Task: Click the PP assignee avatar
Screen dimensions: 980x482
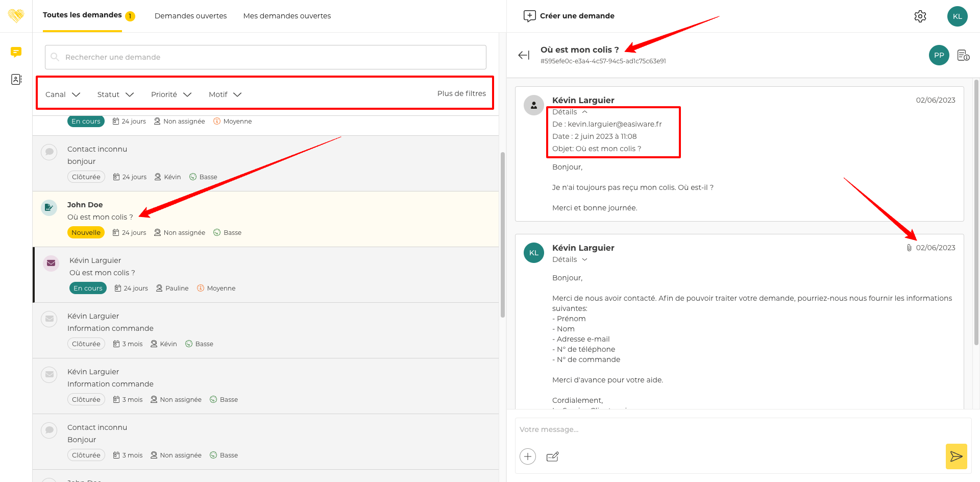Action: click(939, 55)
